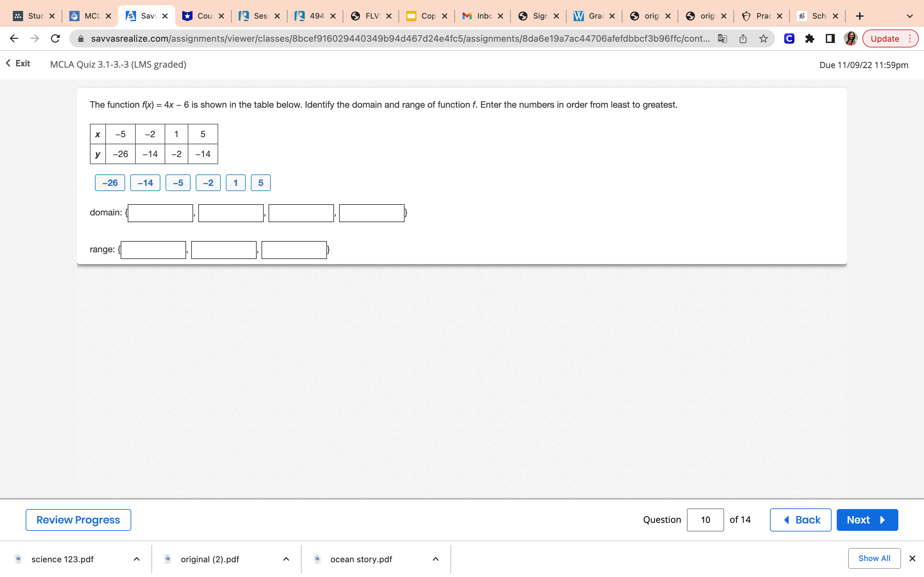
Task: Expand the original (2).pdf download options
Action: pyautogui.click(x=286, y=559)
